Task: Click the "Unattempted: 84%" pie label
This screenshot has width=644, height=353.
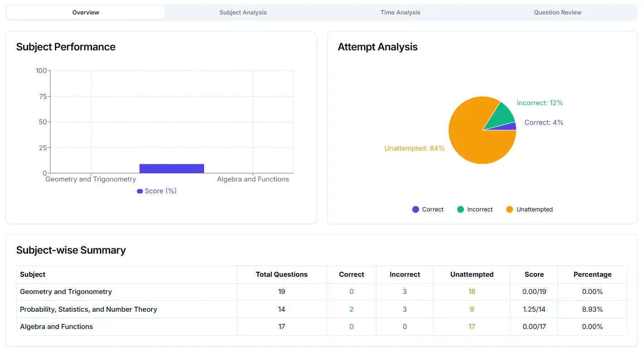Action: 414,148
